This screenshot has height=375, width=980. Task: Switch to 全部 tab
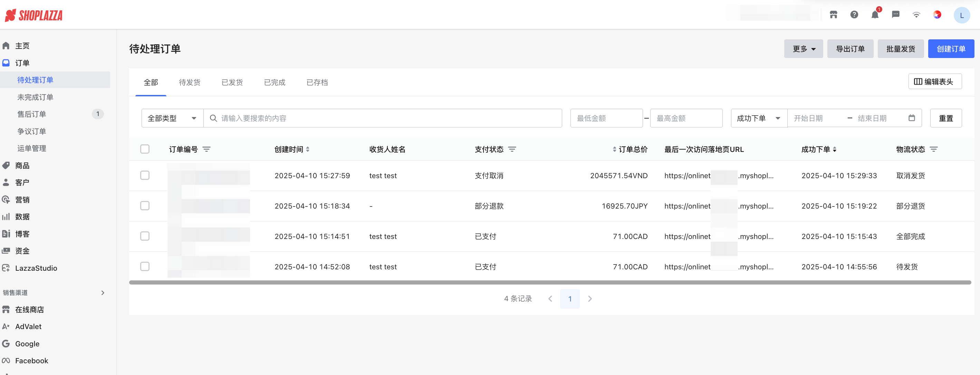pos(151,83)
